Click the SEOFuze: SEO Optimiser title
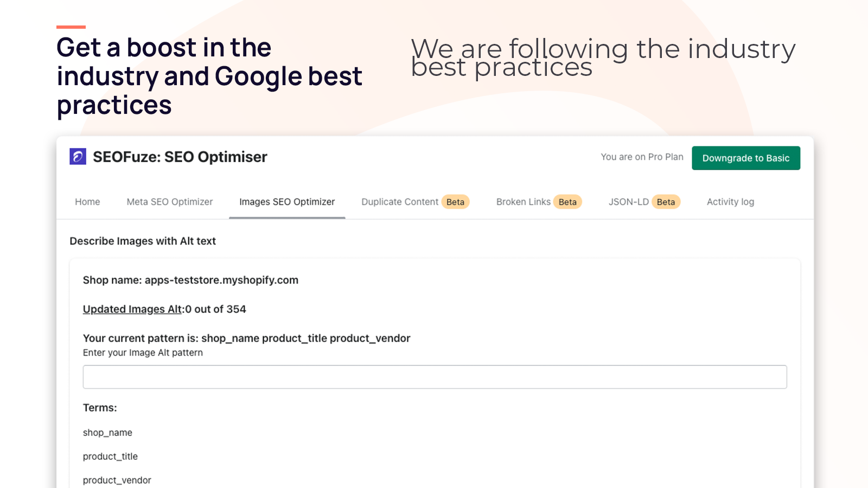 pyautogui.click(x=180, y=157)
